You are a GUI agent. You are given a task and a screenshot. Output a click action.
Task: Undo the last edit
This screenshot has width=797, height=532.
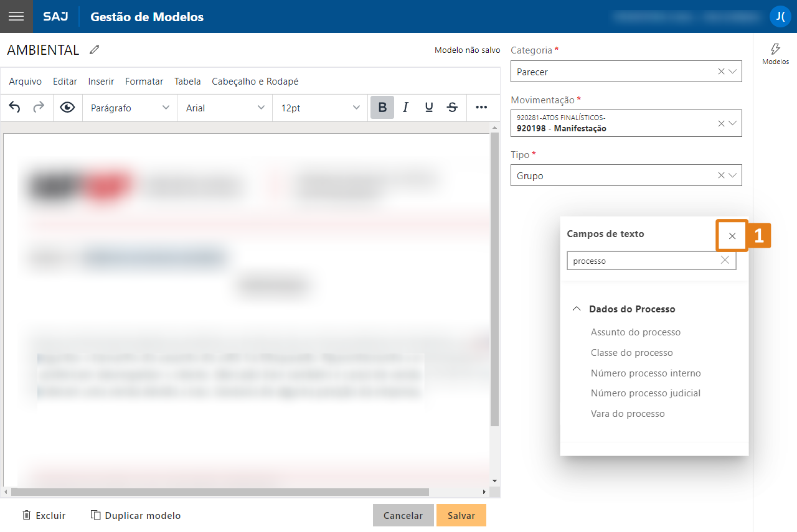pyautogui.click(x=15, y=108)
